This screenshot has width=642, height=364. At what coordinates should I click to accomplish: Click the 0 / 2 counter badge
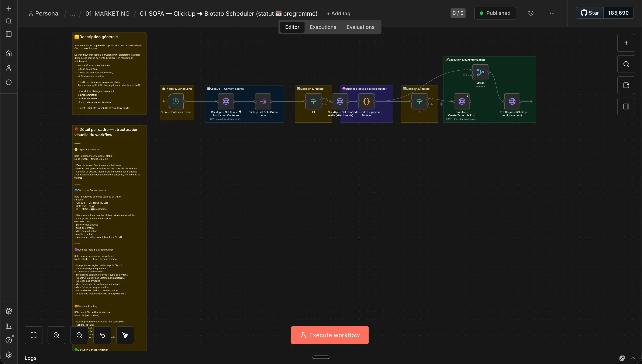[458, 13]
